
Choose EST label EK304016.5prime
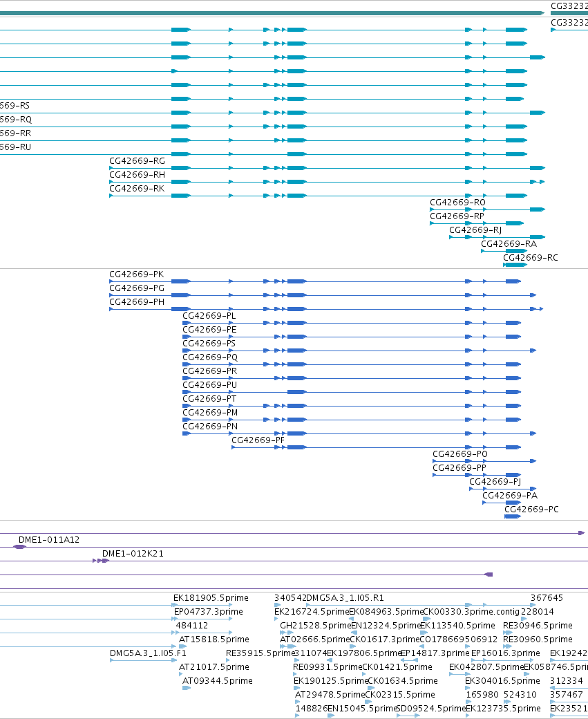point(502,680)
